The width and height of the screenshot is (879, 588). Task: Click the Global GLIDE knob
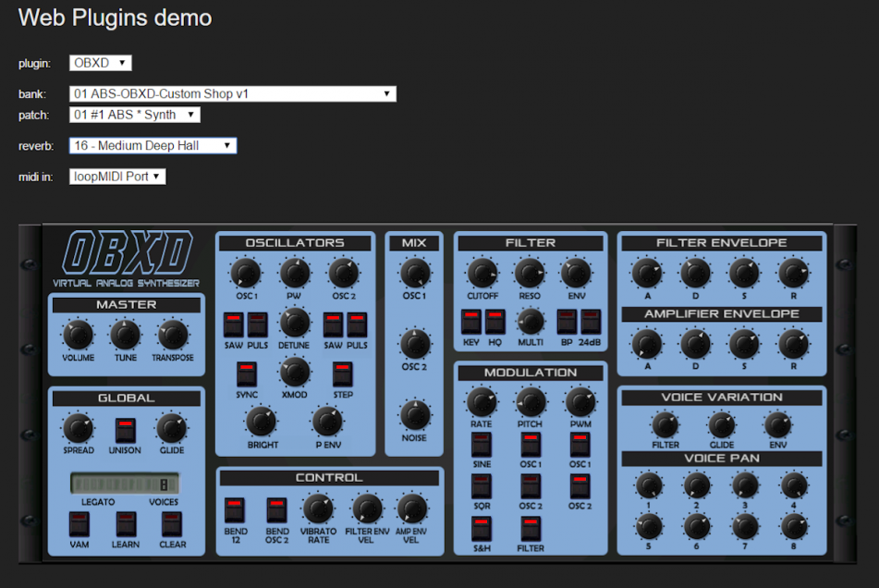pos(172,428)
